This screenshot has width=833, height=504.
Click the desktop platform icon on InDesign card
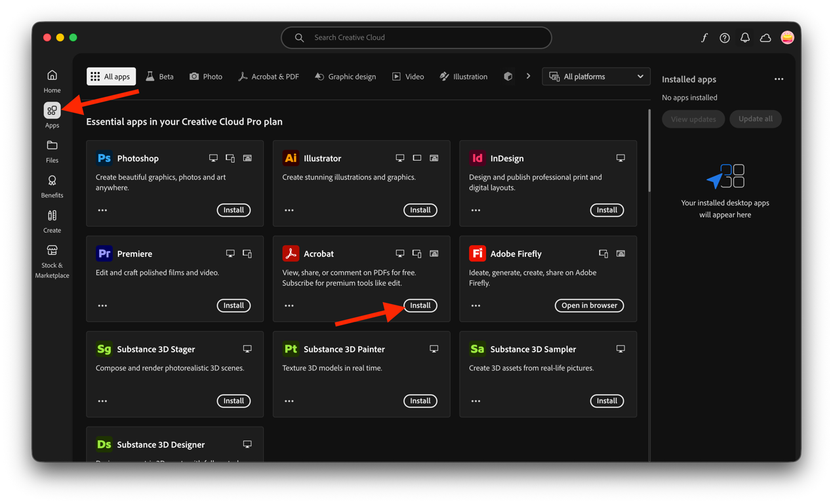(620, 158)
